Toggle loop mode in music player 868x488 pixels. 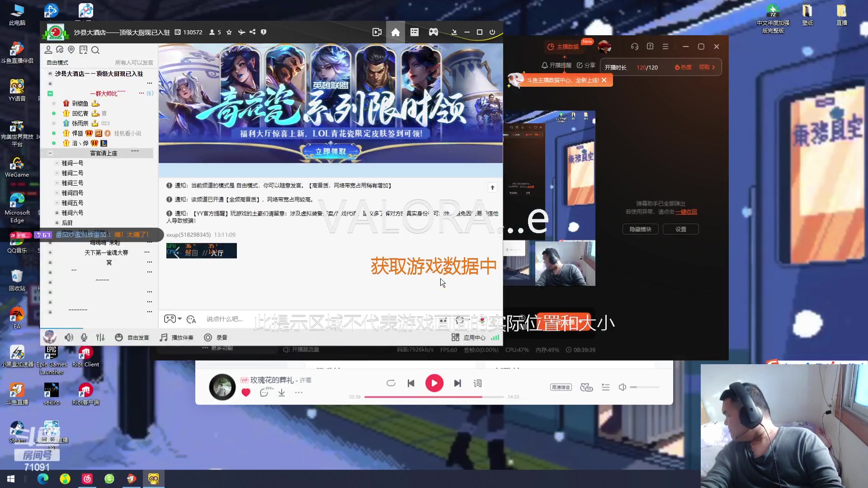point(391,383)
